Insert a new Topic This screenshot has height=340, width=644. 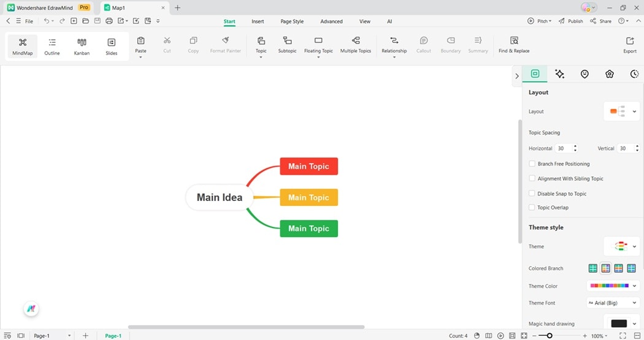coord(261,45)
